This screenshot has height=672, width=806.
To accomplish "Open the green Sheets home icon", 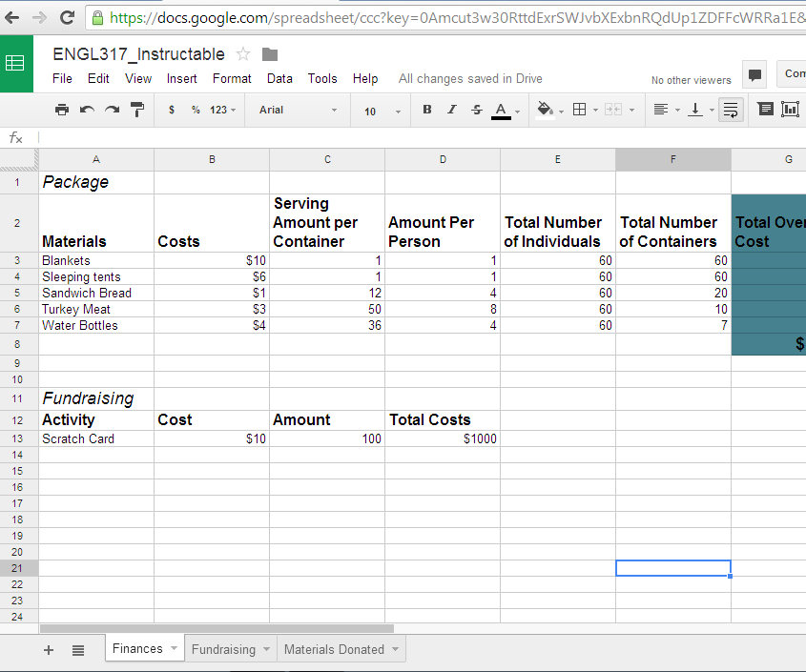I will [x=16, y=64].
